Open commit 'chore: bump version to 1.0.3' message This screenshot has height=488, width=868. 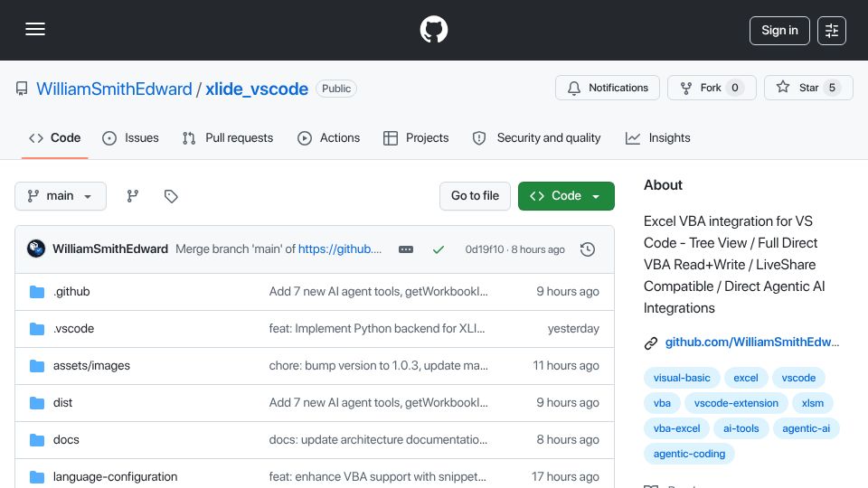coord(379,366)
